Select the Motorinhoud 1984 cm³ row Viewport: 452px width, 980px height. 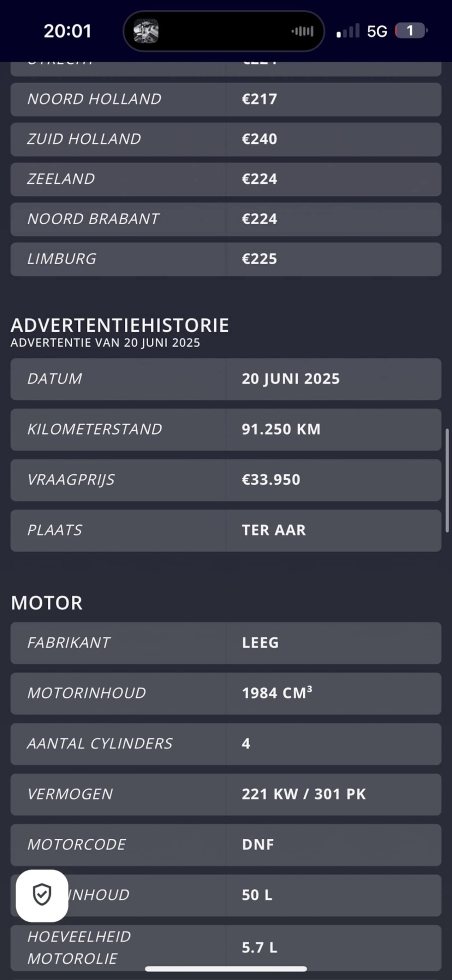tap(226, 693)
